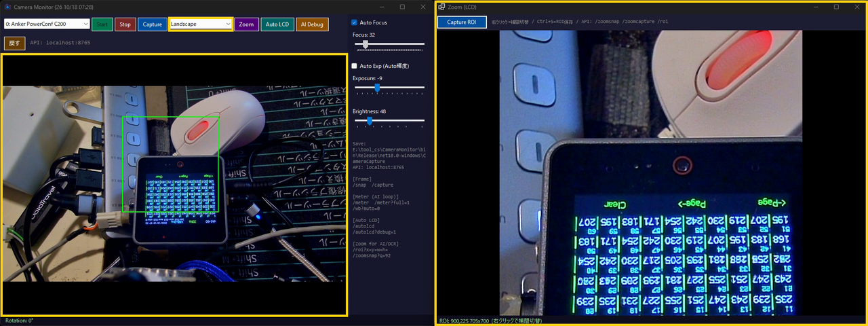Click the Auto LCD button
The height and width of the screenshot is (326, 868).
coord(277,24)
